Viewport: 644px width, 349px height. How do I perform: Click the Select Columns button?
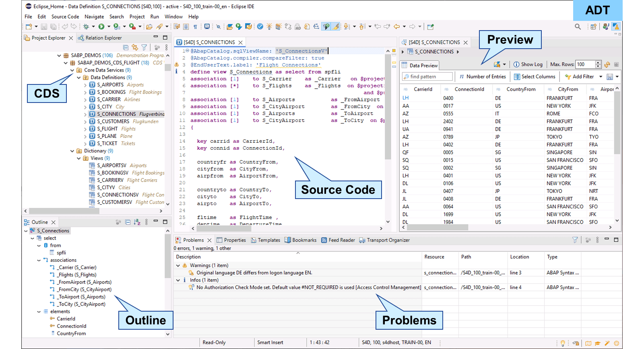coord(535,77)
